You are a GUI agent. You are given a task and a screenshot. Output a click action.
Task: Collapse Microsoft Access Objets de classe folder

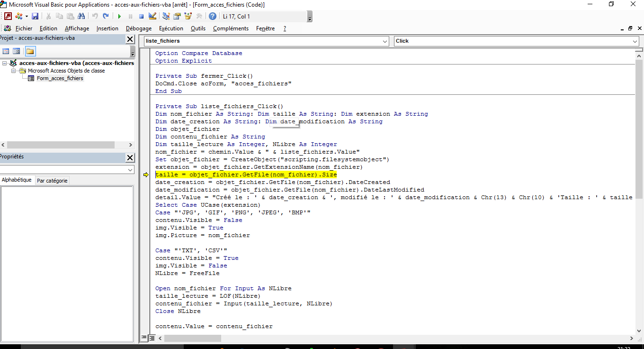[x=14, y=71]
